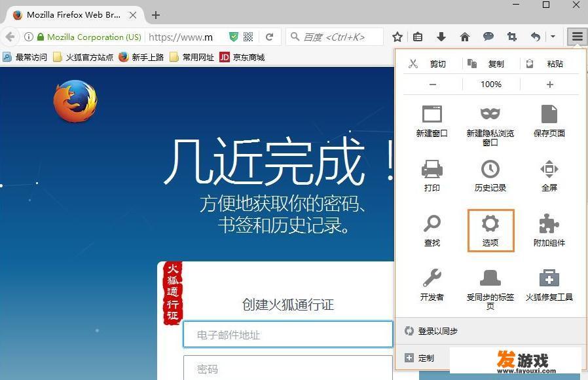Click the address bar URL field

pyautogui.click(x=181, y=37)
